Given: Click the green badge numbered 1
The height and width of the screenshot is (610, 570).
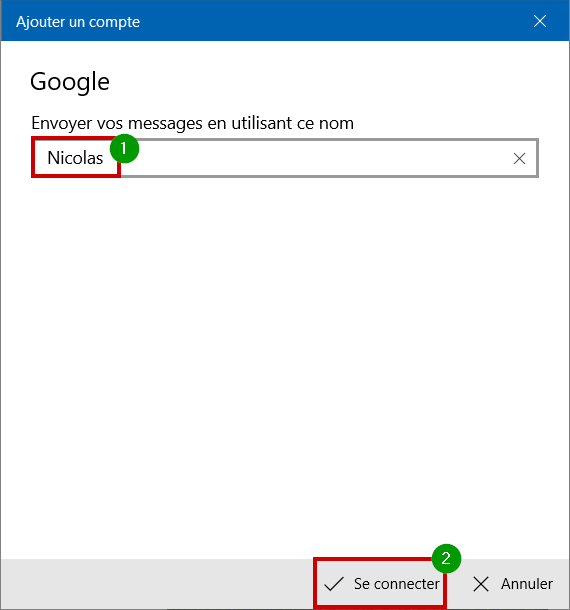Looking at the screenshot, I should 125,148.
